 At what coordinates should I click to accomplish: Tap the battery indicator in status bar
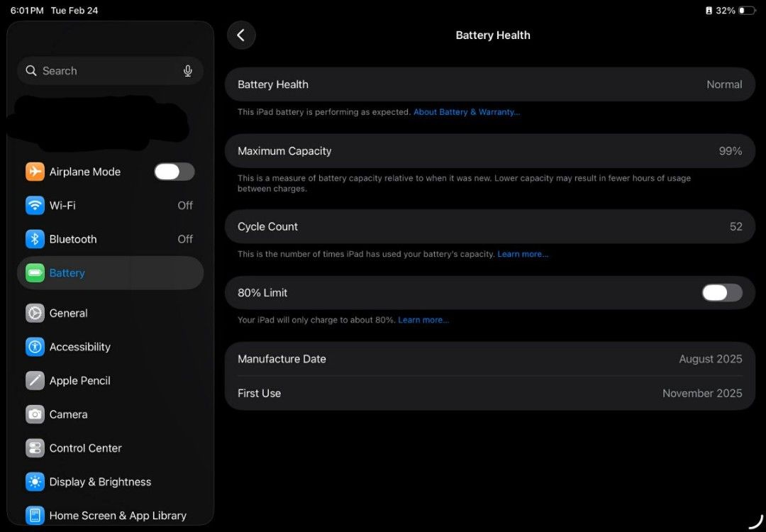pos(747,10)
